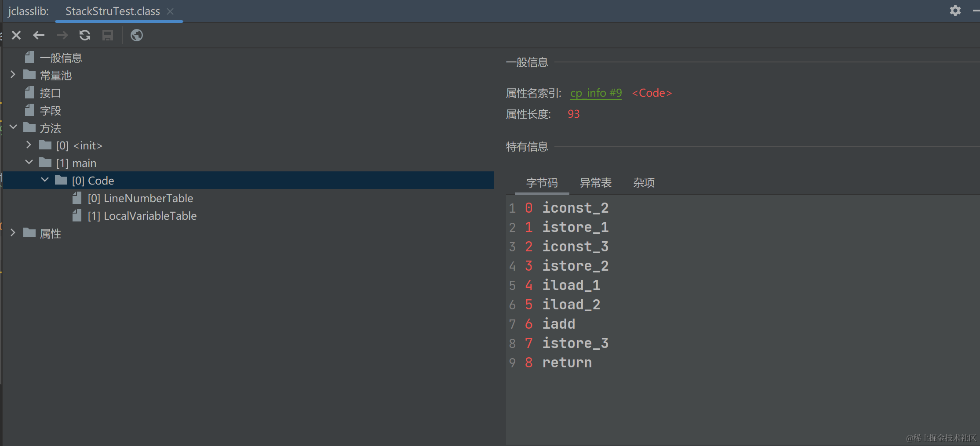The image size is (980, 446).
Task: Click the iload_2 bytecode instruction
Action: pyautogui.click(x=571, y=305)
